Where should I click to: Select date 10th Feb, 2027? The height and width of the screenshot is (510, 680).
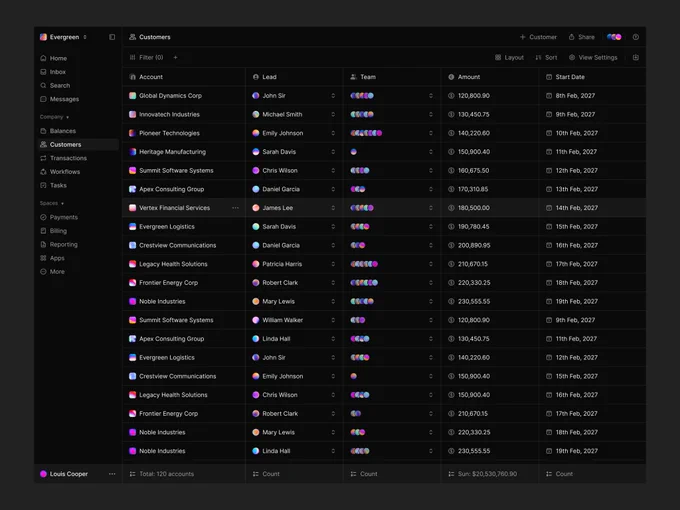577,133
